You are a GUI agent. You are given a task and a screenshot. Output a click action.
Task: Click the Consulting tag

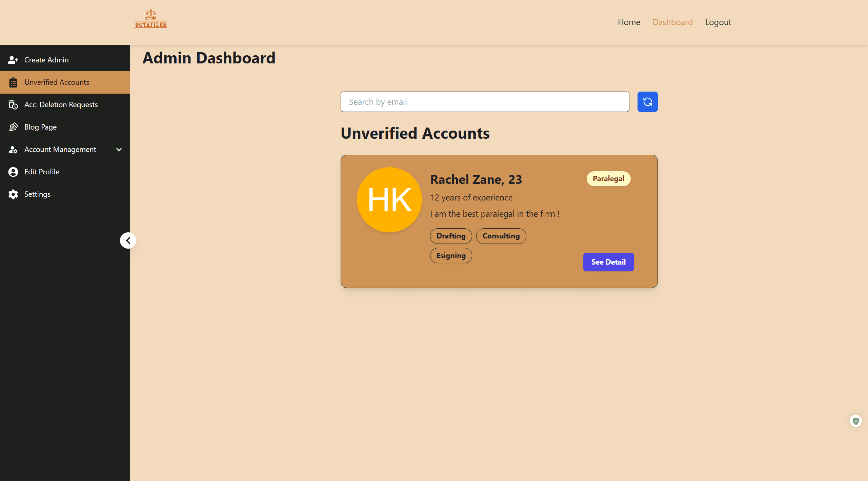click(501, 236)
